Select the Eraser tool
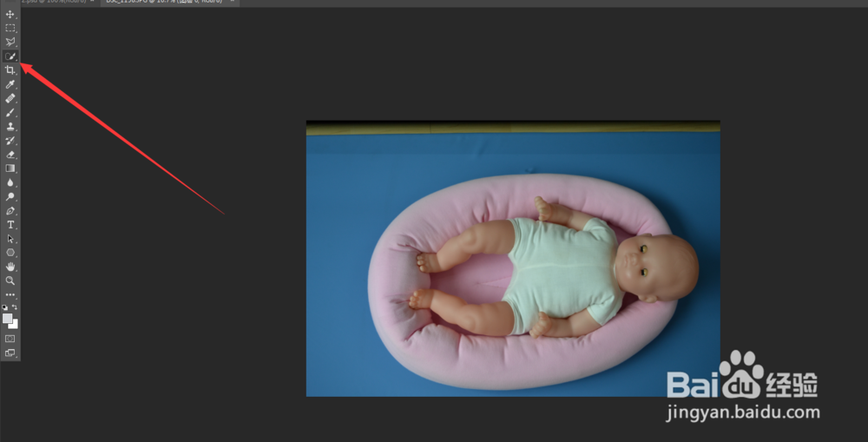This screenshot has height=442, width=868. [x=10, y=155]
